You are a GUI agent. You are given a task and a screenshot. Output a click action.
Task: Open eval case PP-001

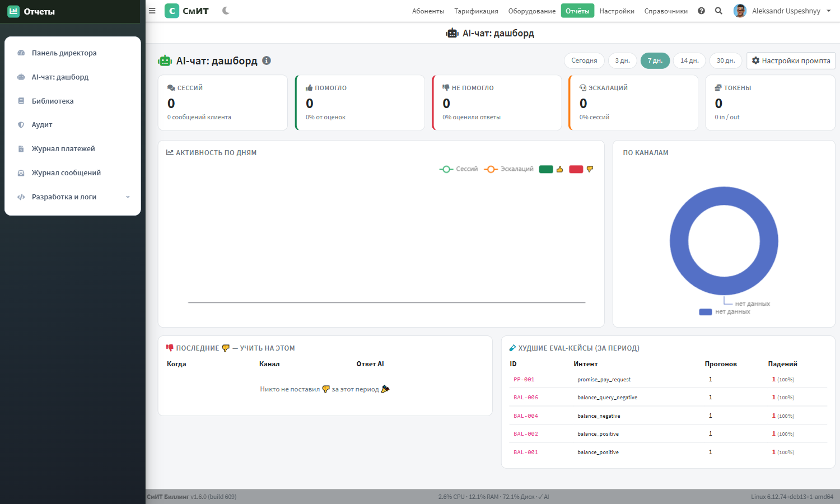[x=524, y=380]
